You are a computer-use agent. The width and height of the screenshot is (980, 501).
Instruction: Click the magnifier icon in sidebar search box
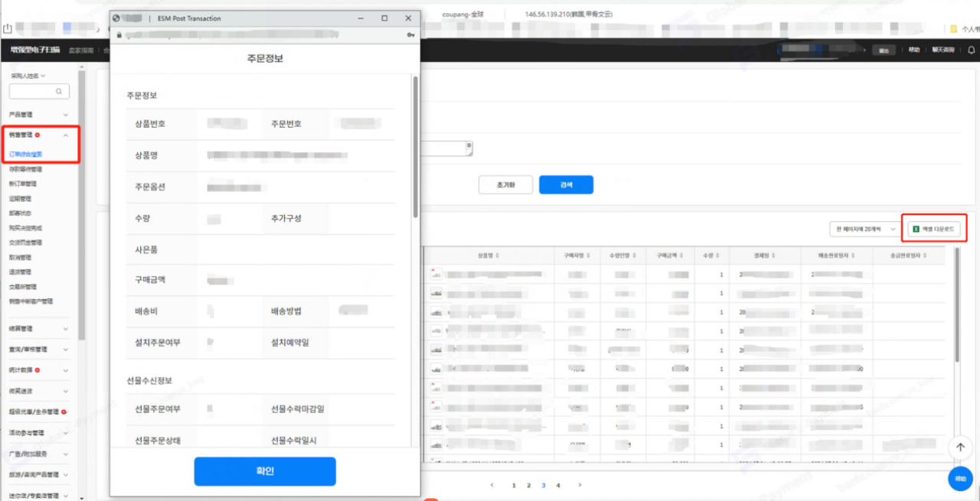[59, 91]
